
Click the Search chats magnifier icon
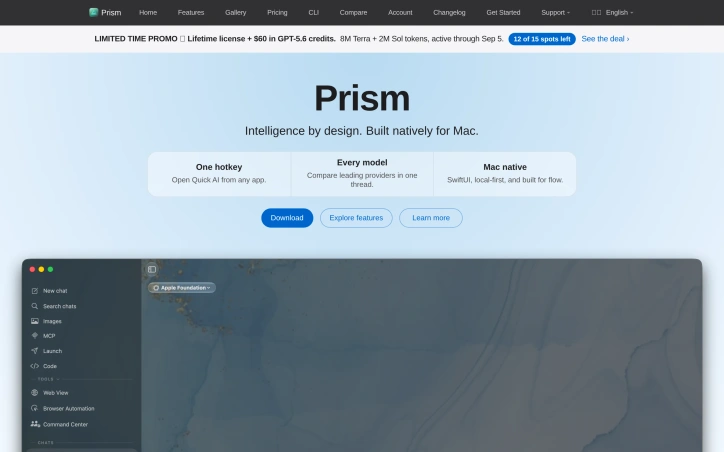point(35,306)
